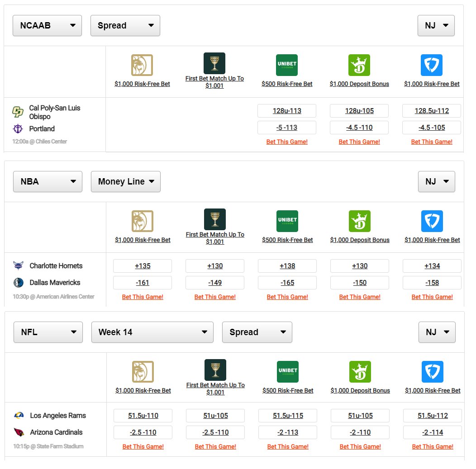Select the FanDuel logo above NFL odds
The height and width of the screenshot is (469, 476).
[432, 371]
